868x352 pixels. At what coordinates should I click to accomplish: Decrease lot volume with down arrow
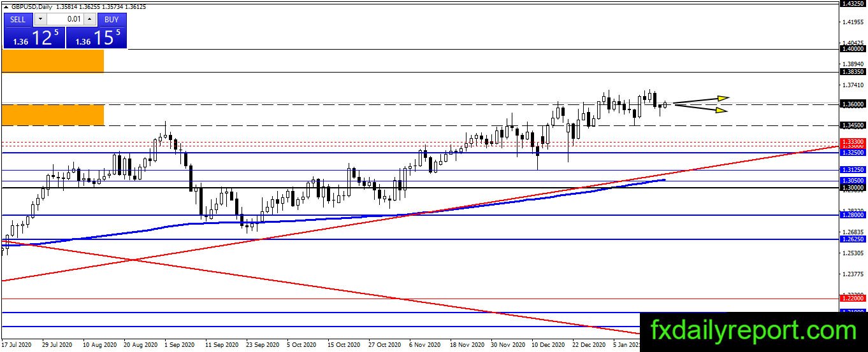[40, 20]
